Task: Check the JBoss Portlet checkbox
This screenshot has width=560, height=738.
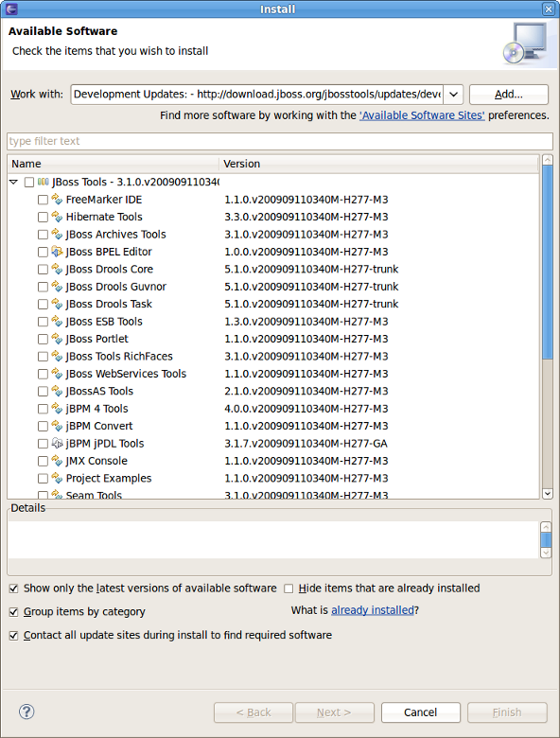Action: [x=43, y=339]
